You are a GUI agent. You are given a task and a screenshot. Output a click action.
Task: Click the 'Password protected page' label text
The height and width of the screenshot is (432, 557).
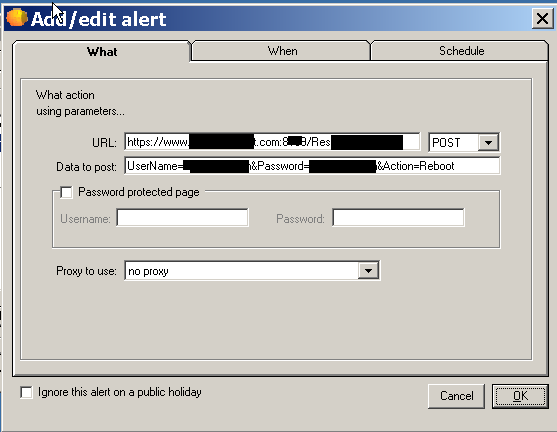139,192
